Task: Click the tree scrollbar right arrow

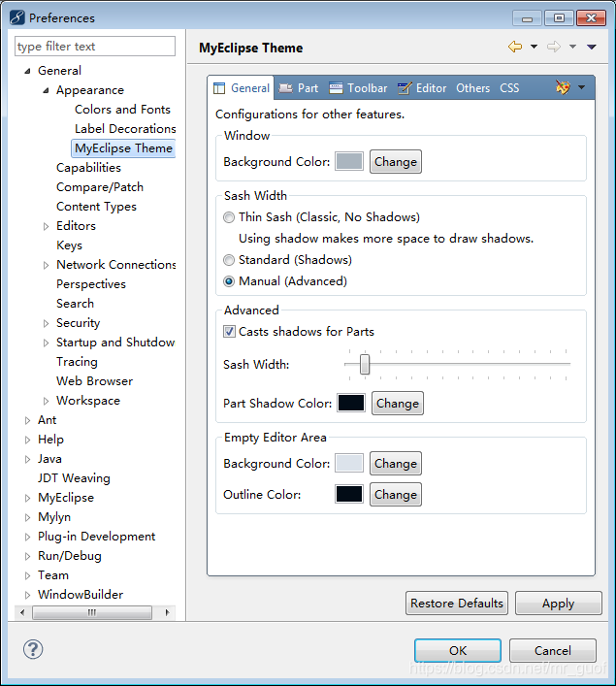Action: [167, 612]
